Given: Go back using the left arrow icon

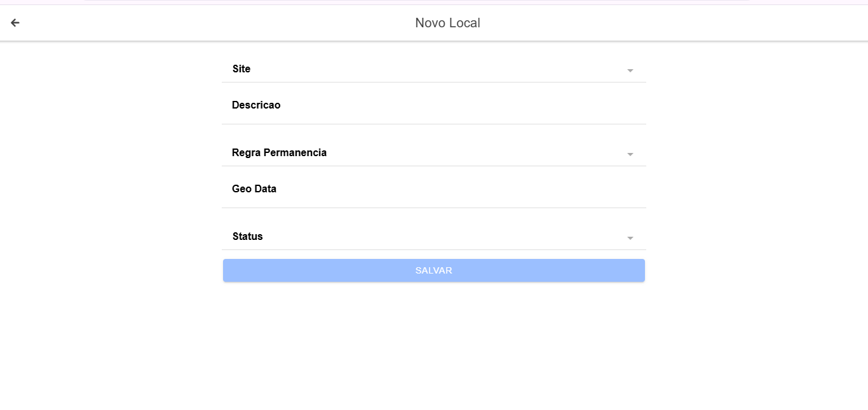Looking at the screenshot, I should coord(15,23).
